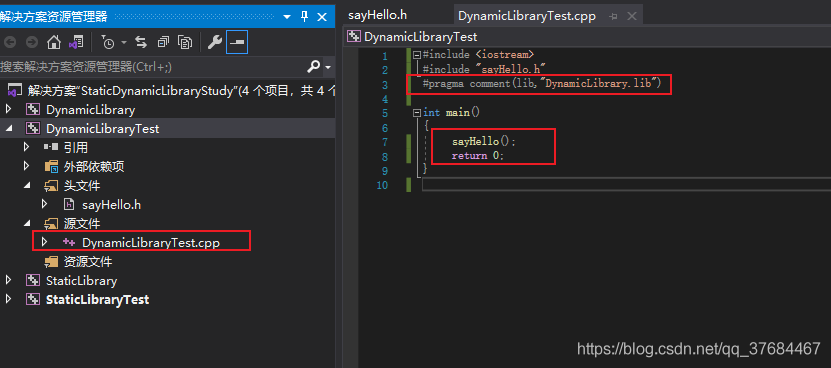831x368 pixels.
Task: Click the #include <iostream> code line
Action: (478, 55)
